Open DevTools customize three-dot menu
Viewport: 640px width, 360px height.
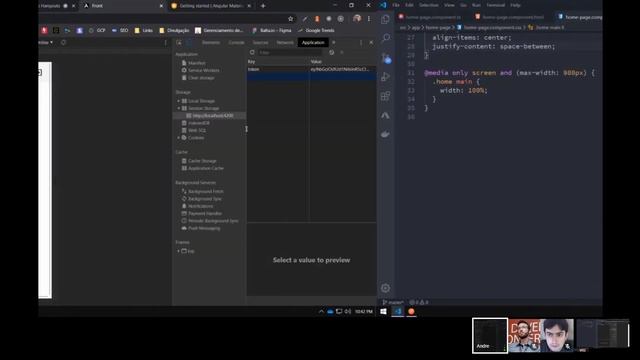click(361, 42)
